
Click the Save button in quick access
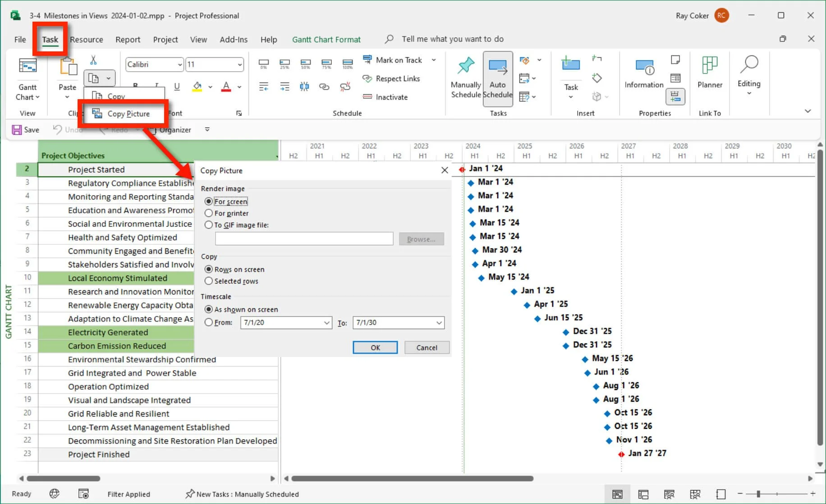pyautogui.click(x=26, y=130)
